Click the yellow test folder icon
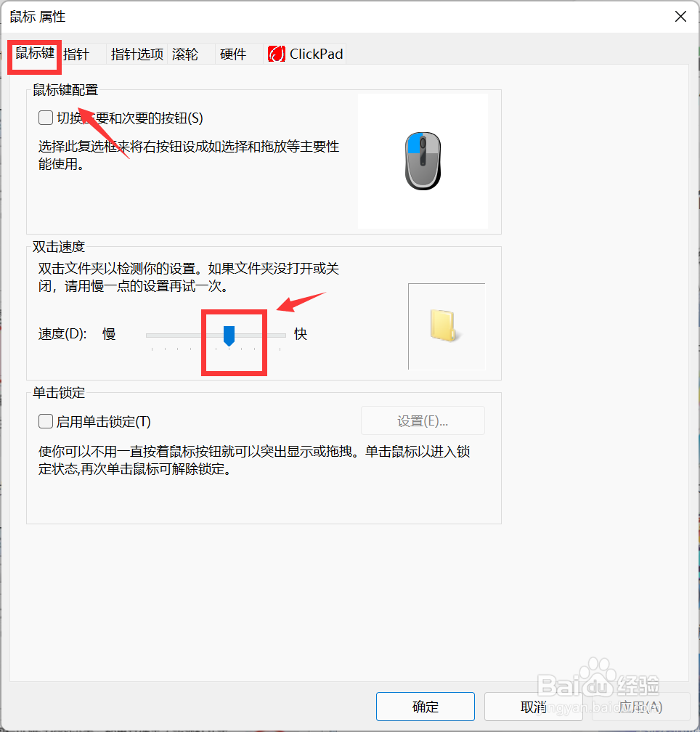The height and width of the screenshot is (732, 700). pos(444,325)
